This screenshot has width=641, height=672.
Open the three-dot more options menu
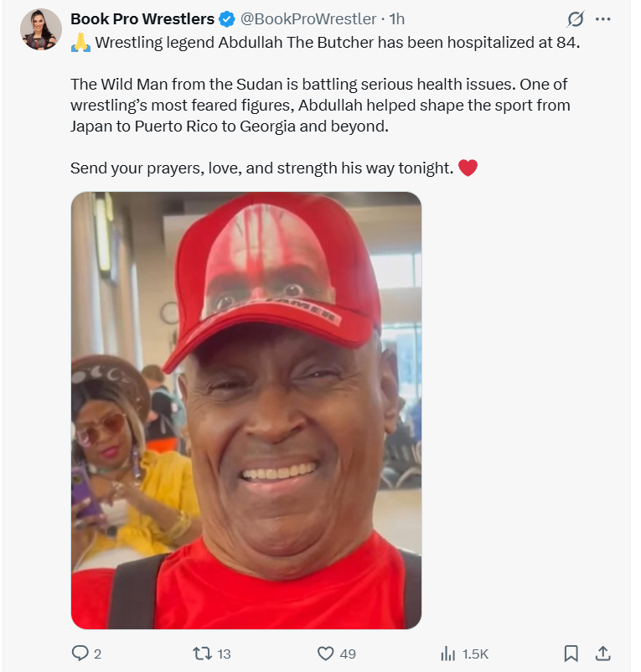point(602,19)
